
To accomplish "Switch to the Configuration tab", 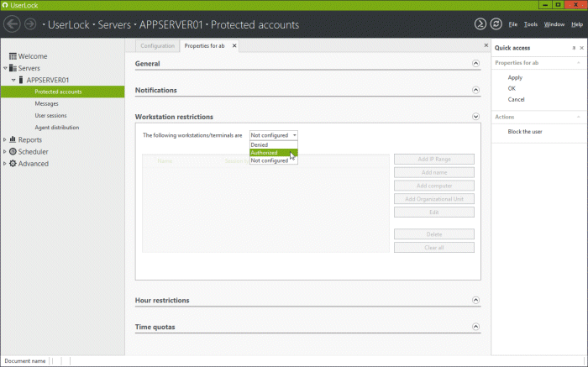I will point(157,45).
